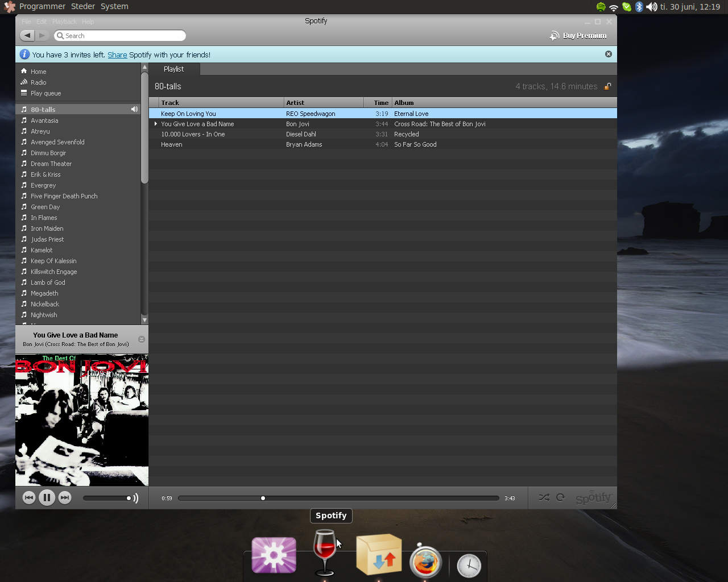The width and height of the screenshot is (728, 582).
Task: Open the Dream Theater playlist
Action: [78, 164]
